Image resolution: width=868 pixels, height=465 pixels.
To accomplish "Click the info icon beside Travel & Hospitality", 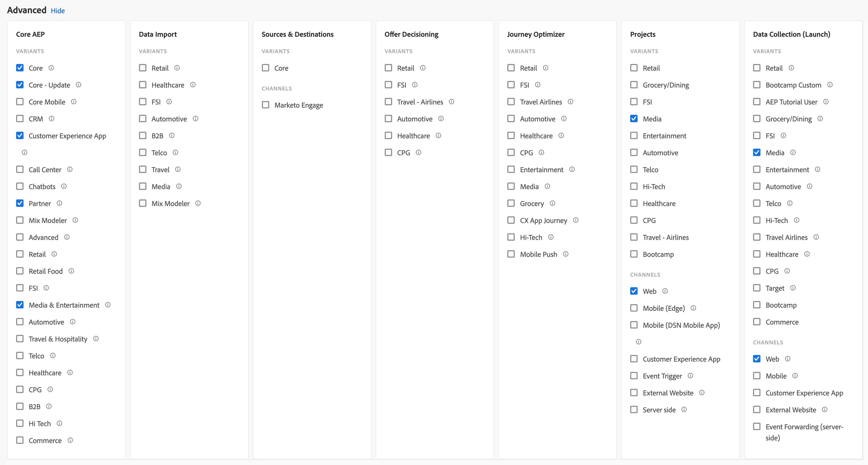I will (x=96, y=339).
